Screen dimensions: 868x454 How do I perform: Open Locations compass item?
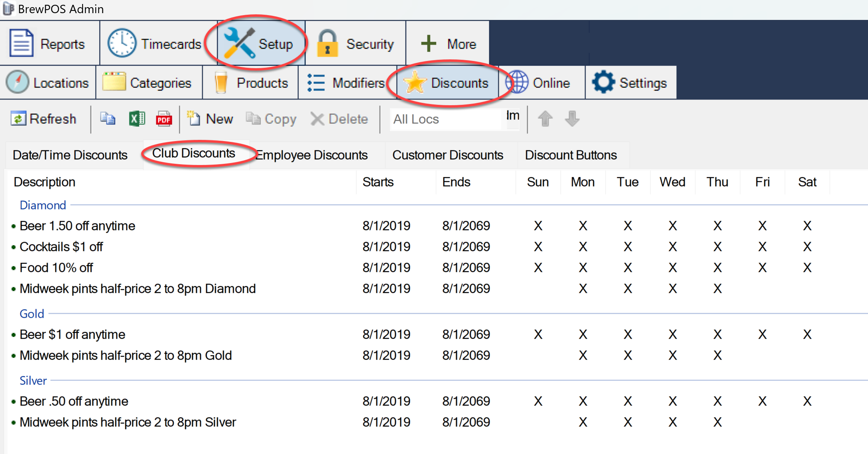48,83
